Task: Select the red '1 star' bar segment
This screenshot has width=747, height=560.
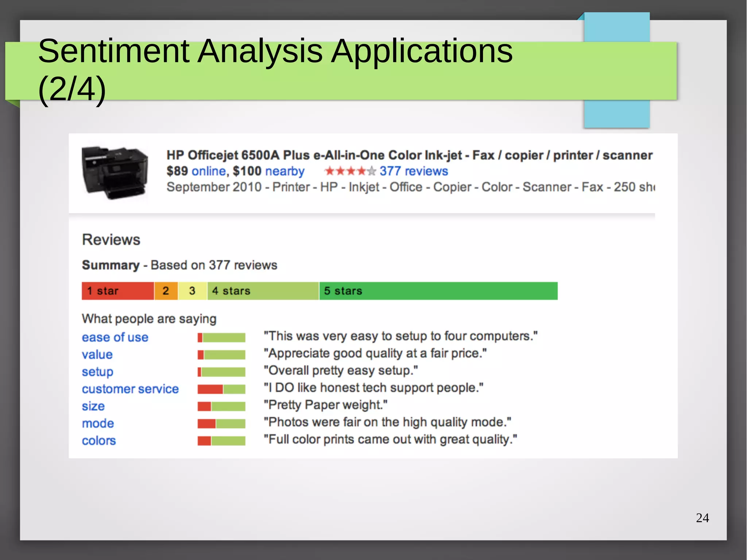Action: tap(118, 291)
